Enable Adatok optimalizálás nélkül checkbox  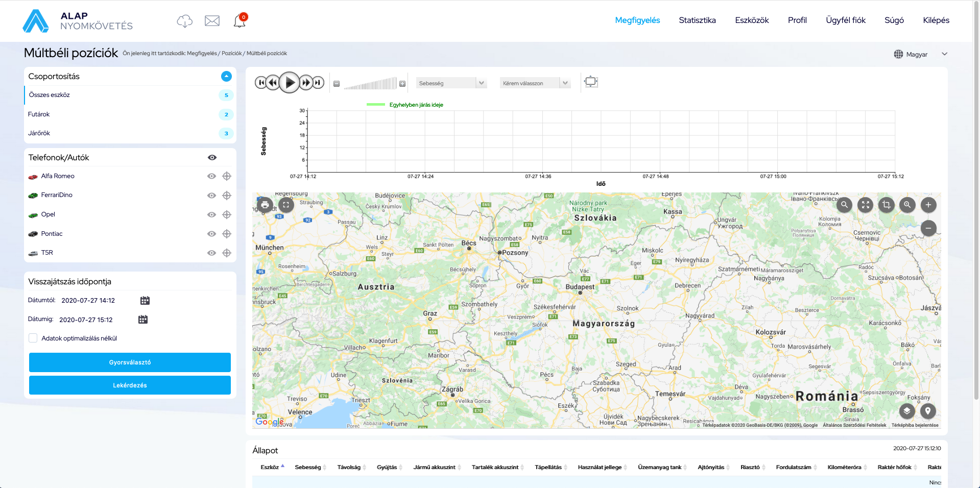pos(33,338)
